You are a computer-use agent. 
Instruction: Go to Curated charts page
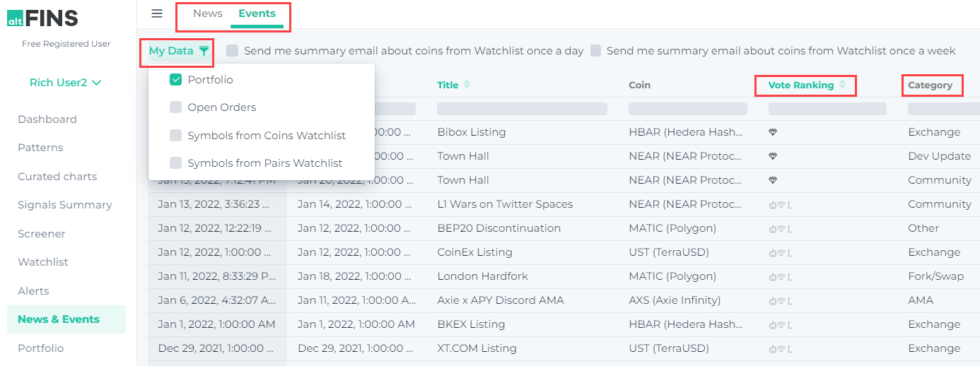tap(57, 177)
